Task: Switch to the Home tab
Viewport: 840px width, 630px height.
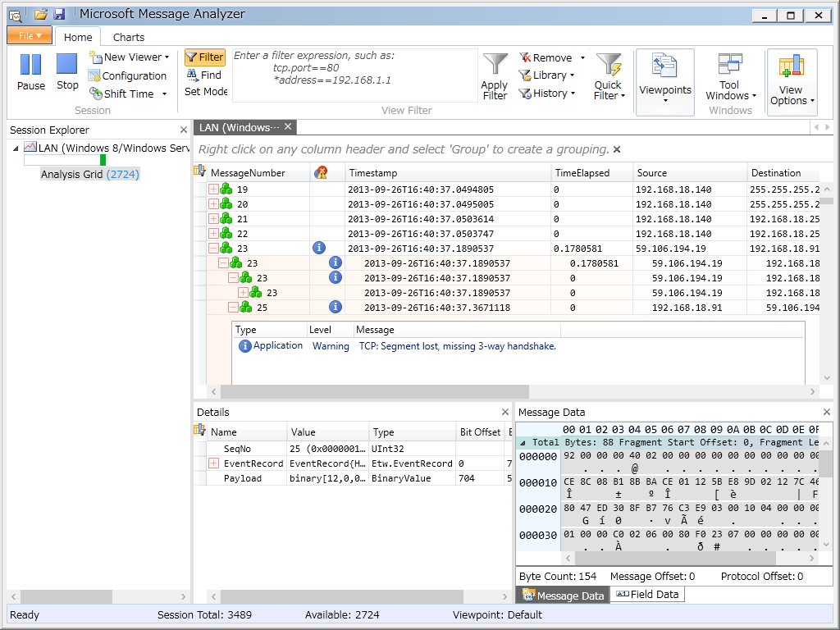Action: click(x=78, y=37)
